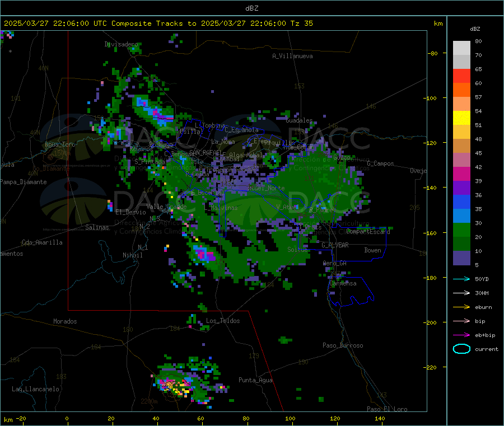
Task: Choose the slate purple swatch at the scale bottom
Action: click(x=461, y=258)
